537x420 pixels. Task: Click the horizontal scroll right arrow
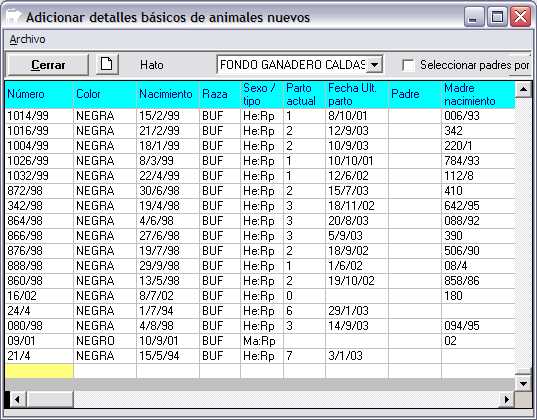506,399
